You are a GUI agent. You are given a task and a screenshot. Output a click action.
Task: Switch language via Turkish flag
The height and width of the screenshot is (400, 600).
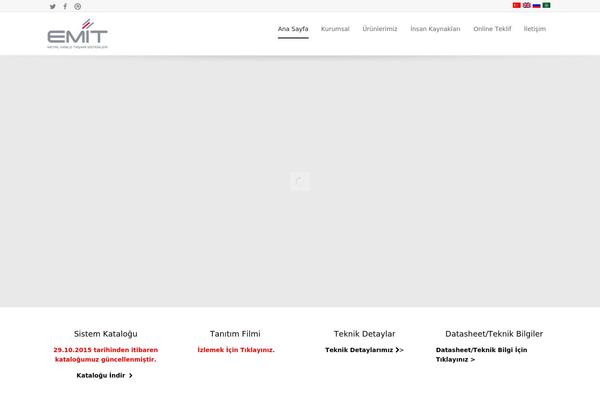(x=517, y=5)
